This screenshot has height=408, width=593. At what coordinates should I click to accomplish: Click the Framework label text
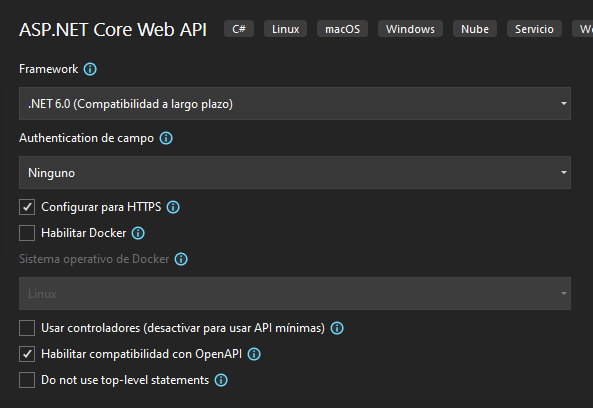(x=49, y=69)
